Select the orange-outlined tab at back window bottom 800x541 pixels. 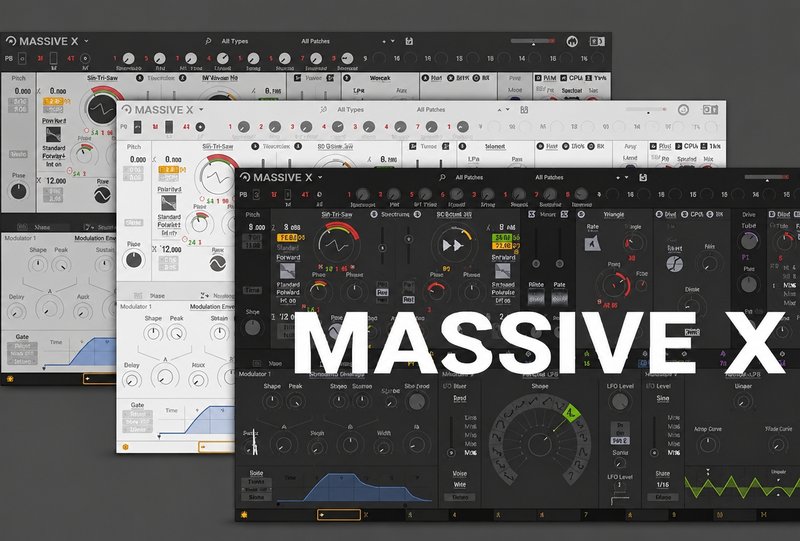tap(99, 379)
